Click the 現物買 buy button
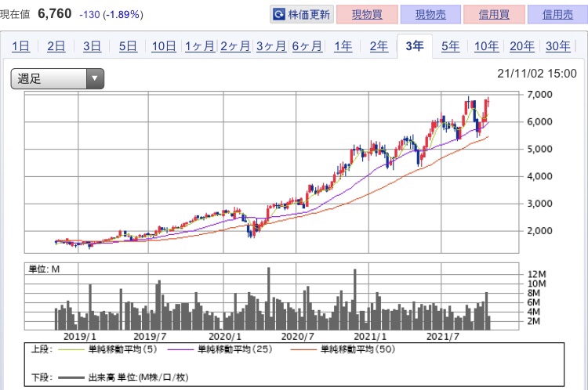 367,14
